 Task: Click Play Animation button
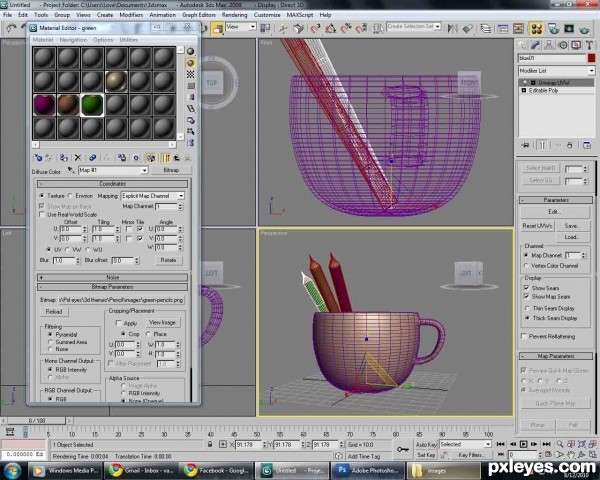pyautogui.click(x=523, y=444)
